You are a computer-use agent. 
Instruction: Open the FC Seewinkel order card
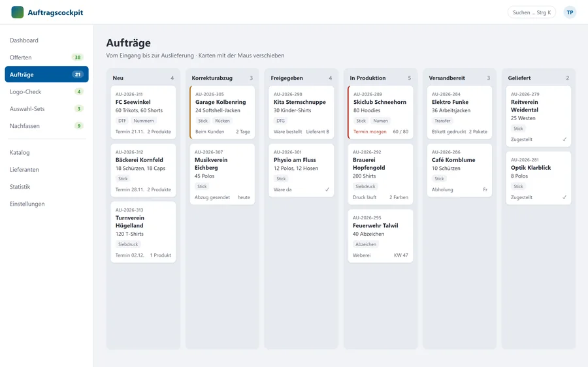point(143,112)
